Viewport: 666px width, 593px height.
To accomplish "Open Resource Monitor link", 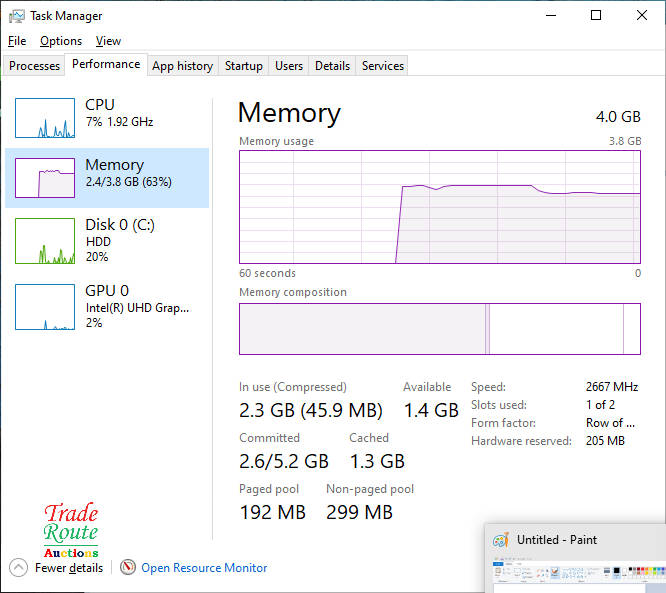I will 204,568.
